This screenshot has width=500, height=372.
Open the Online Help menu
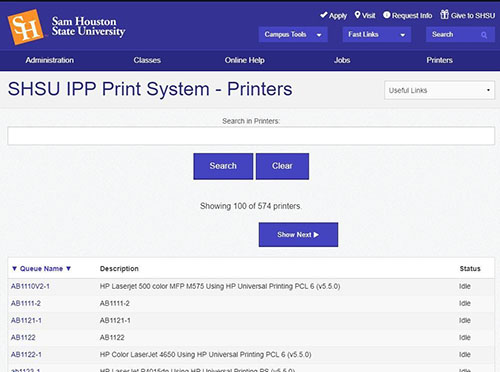point(245,60)
